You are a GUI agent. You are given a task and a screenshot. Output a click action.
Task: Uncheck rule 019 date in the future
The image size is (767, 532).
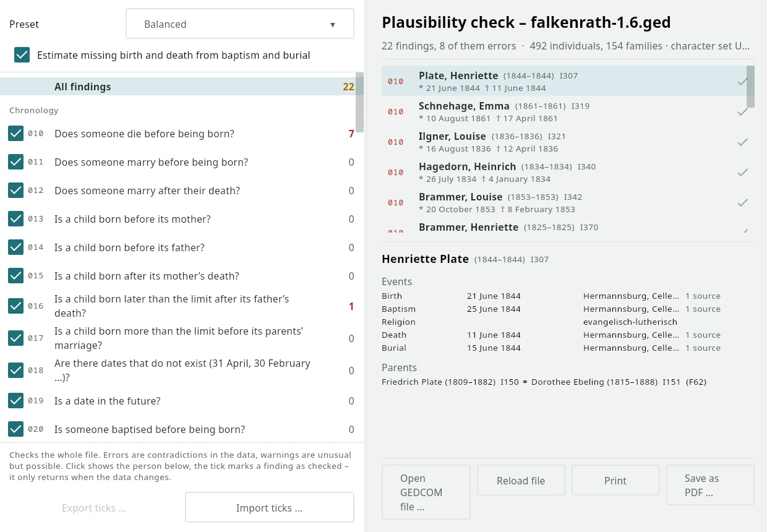[x=16, y=400]
